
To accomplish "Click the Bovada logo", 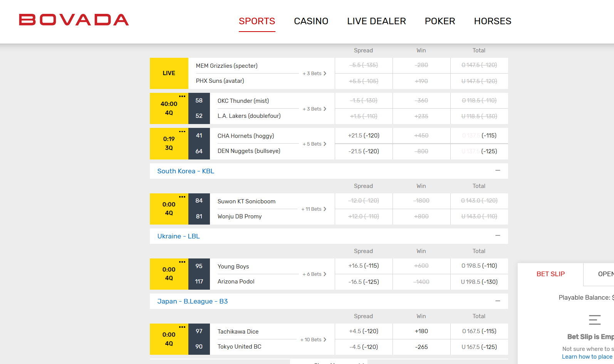I will pos(74,20).
